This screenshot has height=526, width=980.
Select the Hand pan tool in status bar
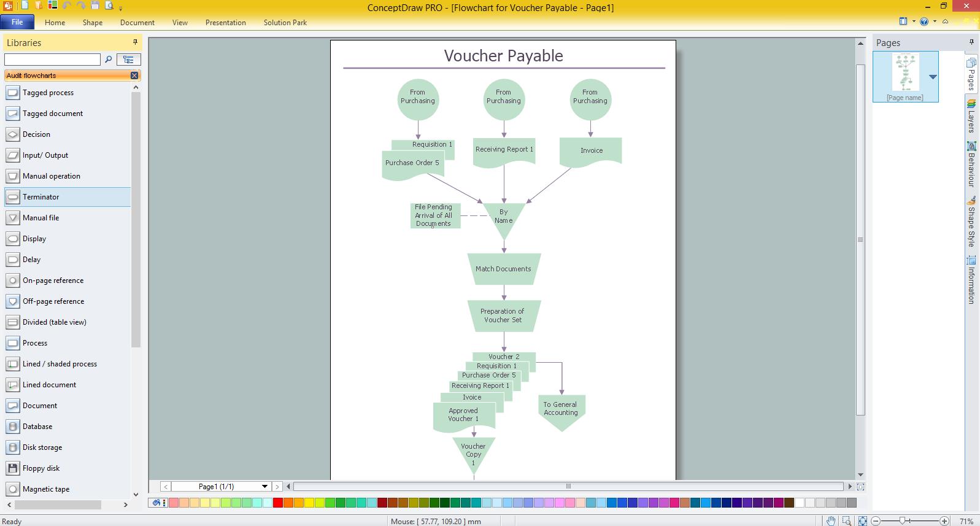click(830, 521)
